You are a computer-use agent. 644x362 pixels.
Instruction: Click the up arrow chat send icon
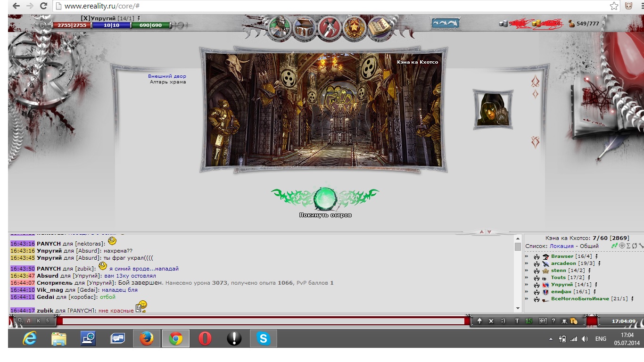479,321
